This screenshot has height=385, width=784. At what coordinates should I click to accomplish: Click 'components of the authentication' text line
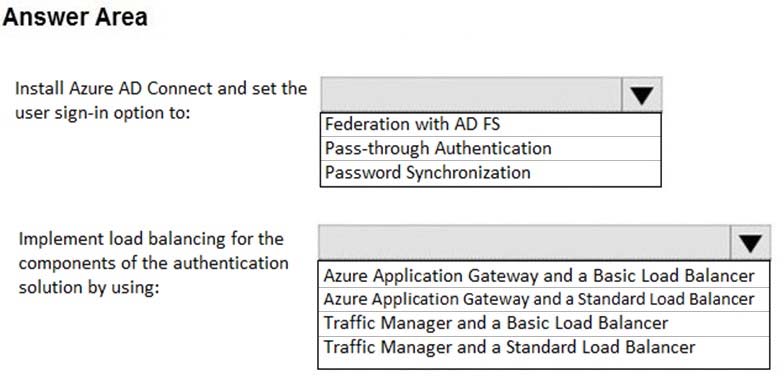[x=154, y=263]
